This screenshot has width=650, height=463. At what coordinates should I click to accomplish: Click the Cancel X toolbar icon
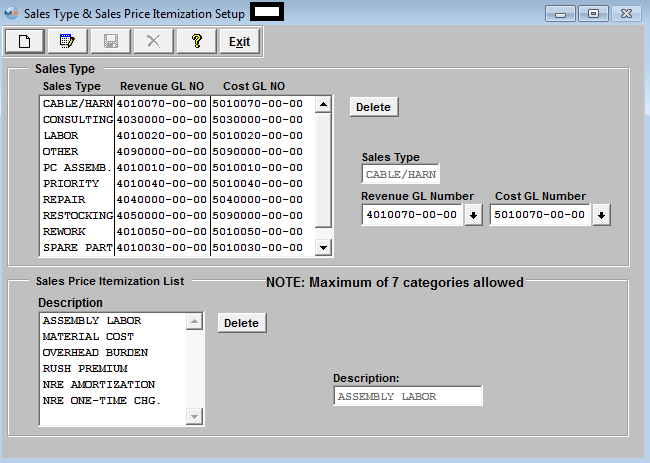(x=154, y=41)
